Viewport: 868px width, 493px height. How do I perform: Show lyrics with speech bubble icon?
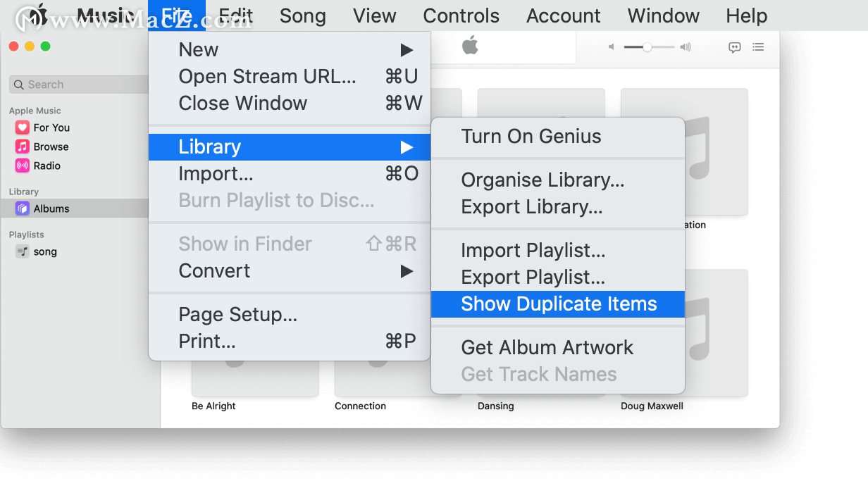pos(734,47)
